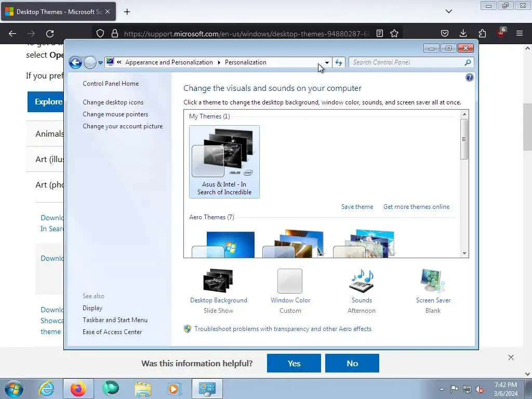Open Sounds settings icon
The width and height of the screenshot is (532, 399).
362,281
